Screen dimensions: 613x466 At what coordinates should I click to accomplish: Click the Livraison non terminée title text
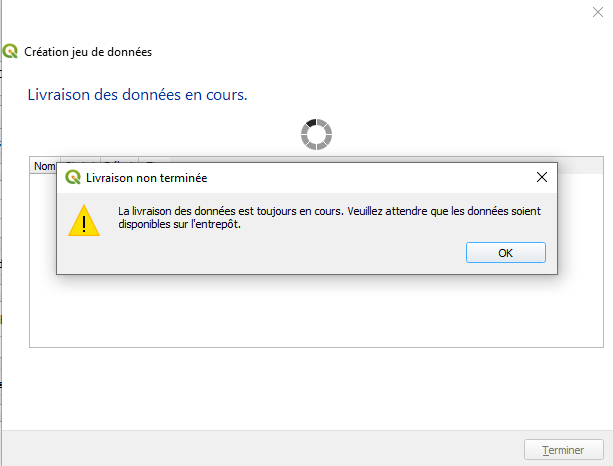click(x=147, y=178)
